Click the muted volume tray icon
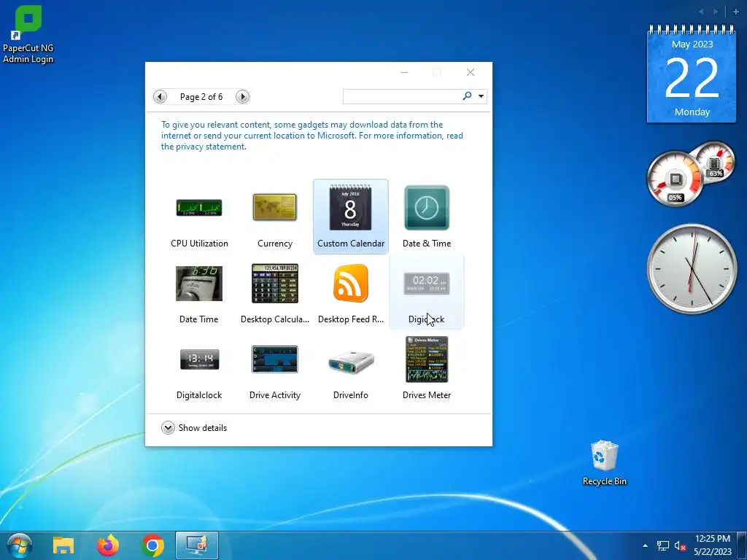Viewport: 747px width, 560px height. point(680,545)
